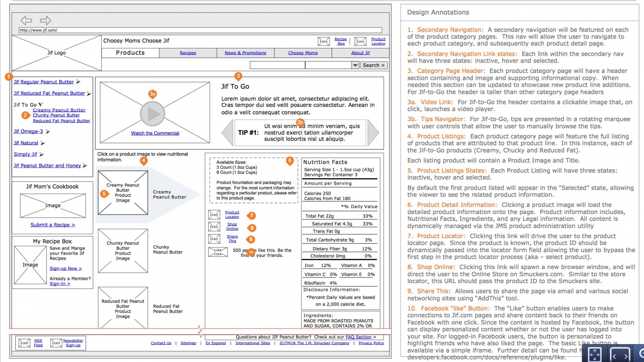
Task: Click the icon beside the header Product Locator link
Action: [x=360, y=41]
